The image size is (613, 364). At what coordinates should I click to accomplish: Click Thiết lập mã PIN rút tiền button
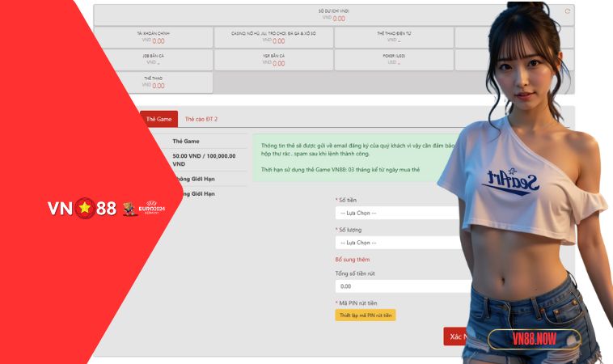[x=366, y=315]
